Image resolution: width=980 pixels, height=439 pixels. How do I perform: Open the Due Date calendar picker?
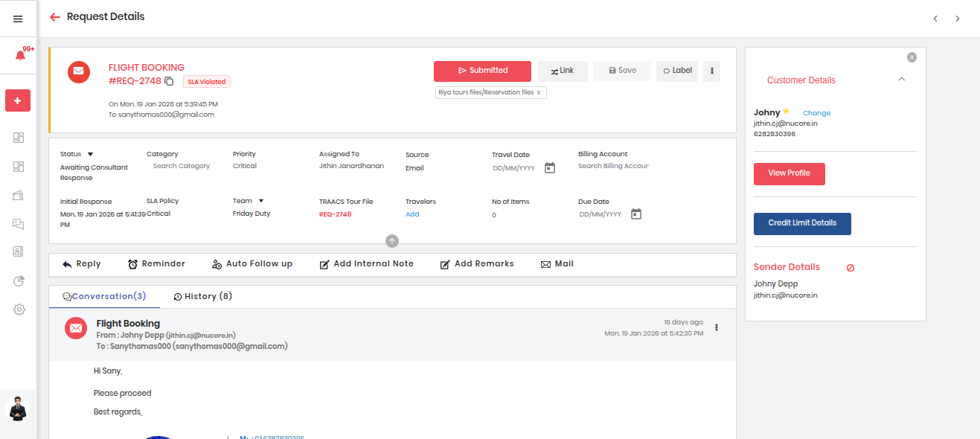pyautogui.click(x=636, y=214)
